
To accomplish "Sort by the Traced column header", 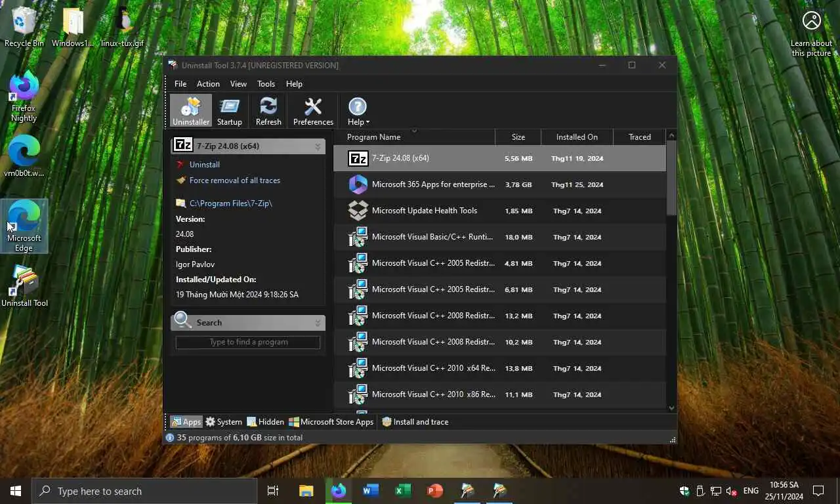I will (x=640, y=137).
